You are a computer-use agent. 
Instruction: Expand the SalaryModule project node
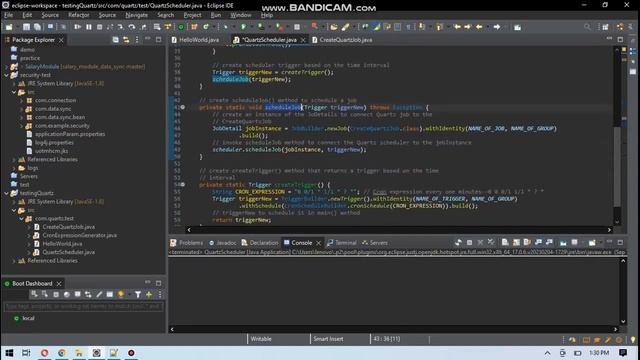click(x=7, y=67)
